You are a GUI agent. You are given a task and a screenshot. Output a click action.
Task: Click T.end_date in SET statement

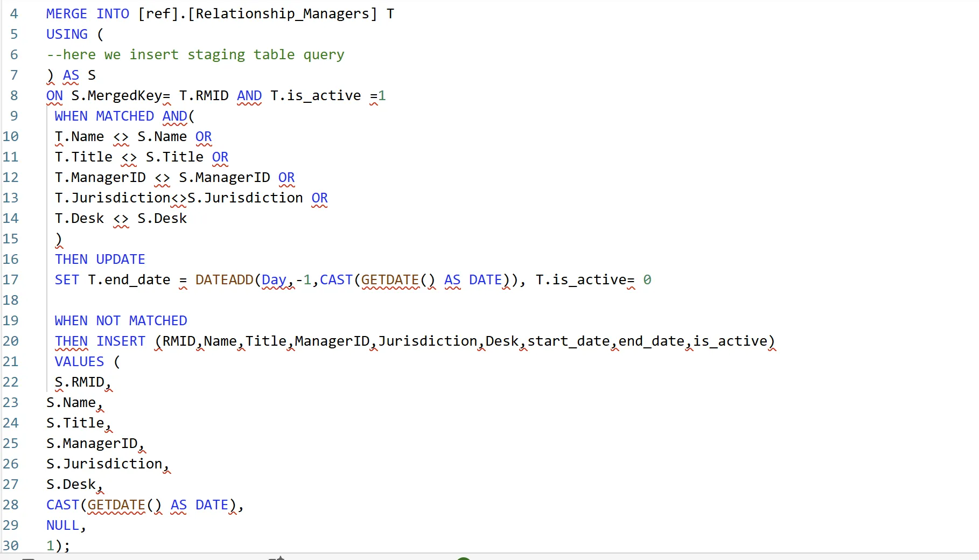coord(129,279)
